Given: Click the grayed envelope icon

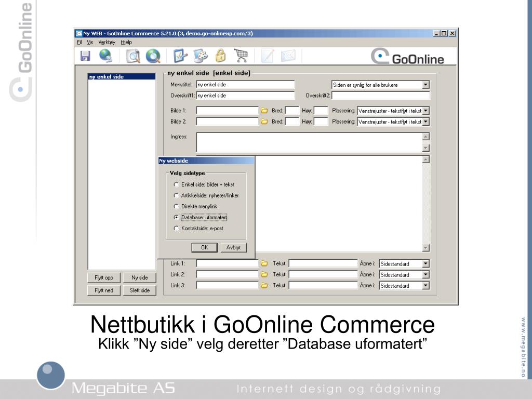Looking at the screenshot, I should click(x=288, y=56).
